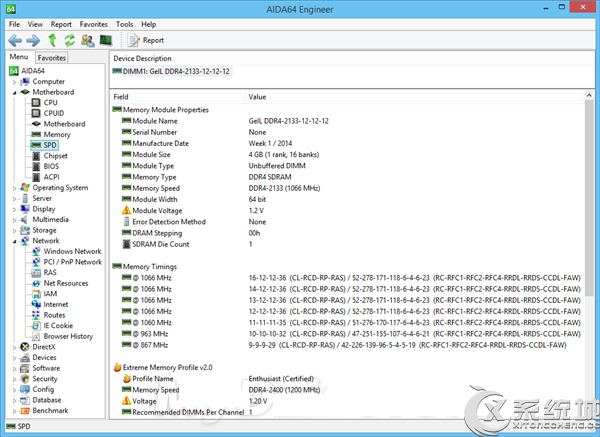Select value DDR4-2400 (1200 MHz)
This screenshot has height=437, width=600.
[284, 390]
